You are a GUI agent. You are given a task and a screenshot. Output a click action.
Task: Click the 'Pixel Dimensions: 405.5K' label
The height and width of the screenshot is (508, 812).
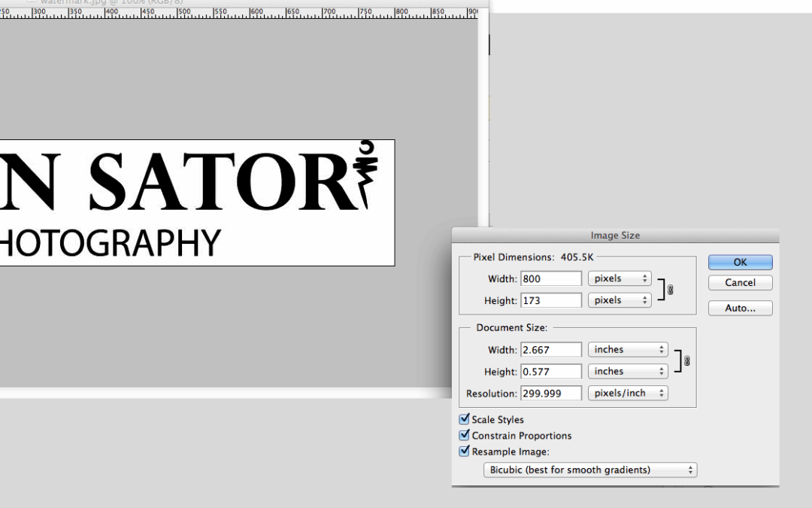[533, 257]
